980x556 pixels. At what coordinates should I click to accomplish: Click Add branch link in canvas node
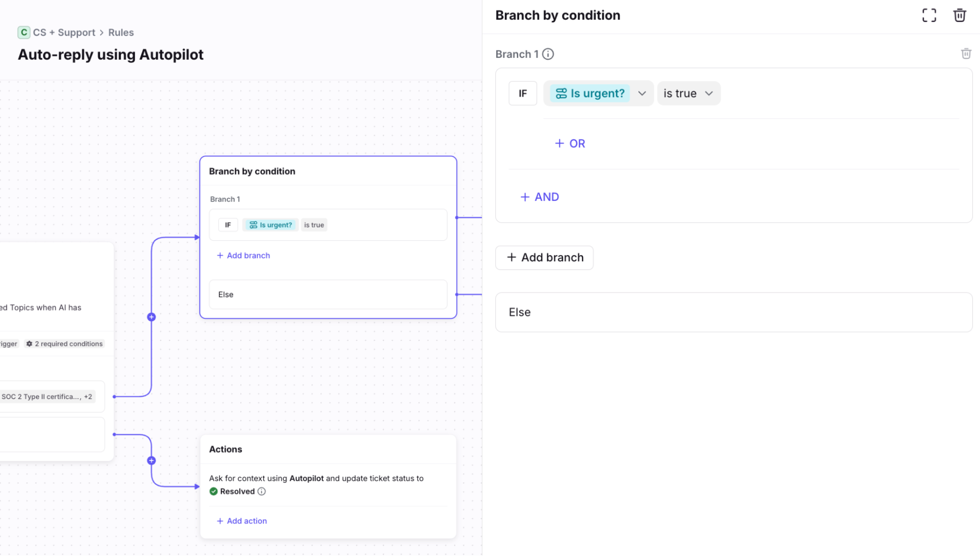point(244,255)
